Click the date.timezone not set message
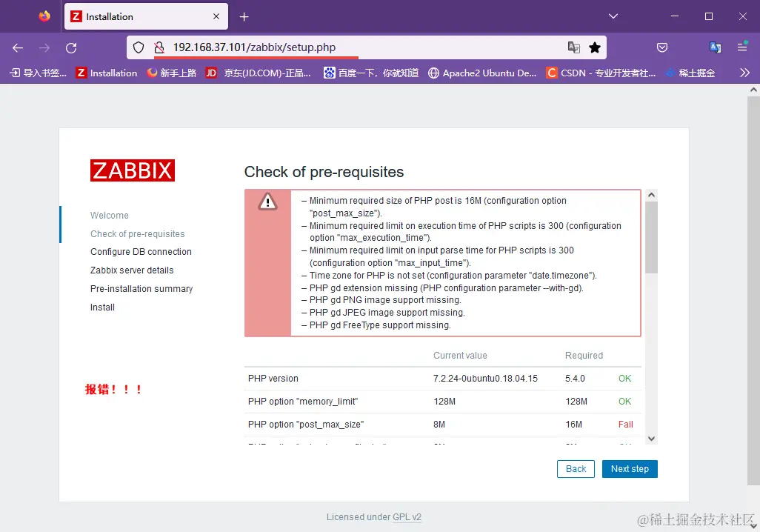The height and width of the screenshot is (532, 760). coord(453,276)
